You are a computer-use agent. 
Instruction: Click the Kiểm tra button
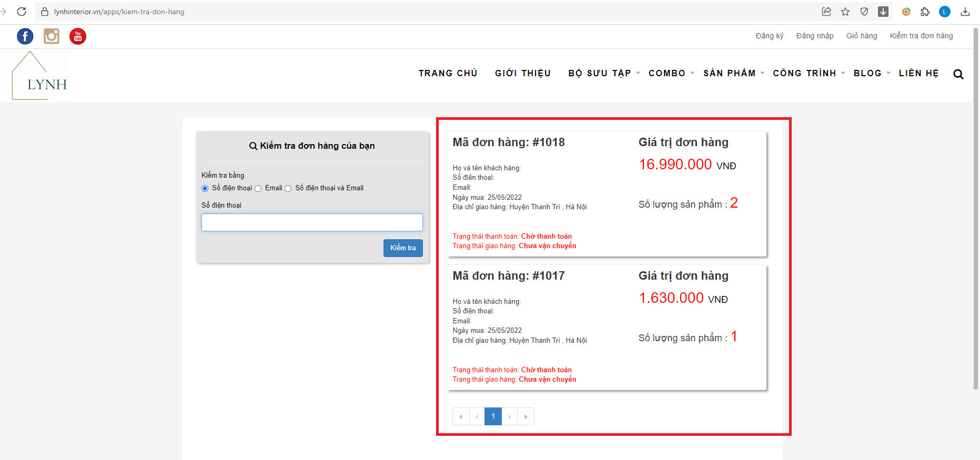[x=403, y=248]
